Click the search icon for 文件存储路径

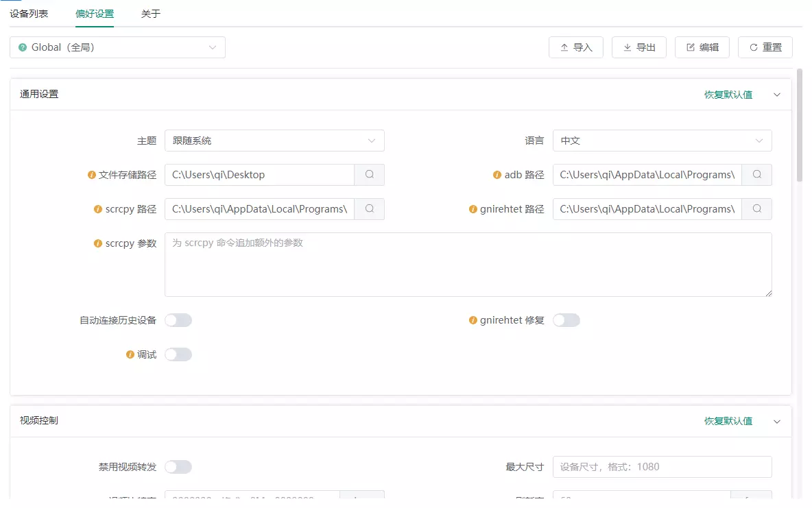(x=369, y=175)
